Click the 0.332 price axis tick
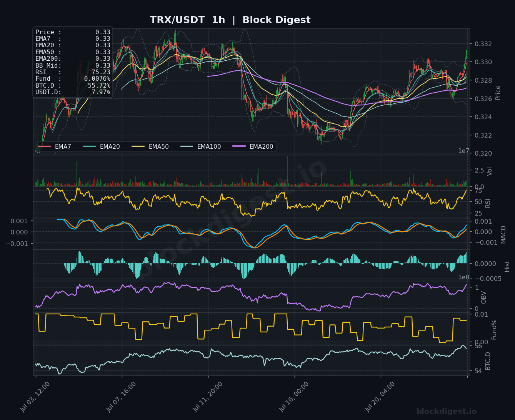Screen dimensions: 515x420 pyautogui.click(x=483, y=44)
